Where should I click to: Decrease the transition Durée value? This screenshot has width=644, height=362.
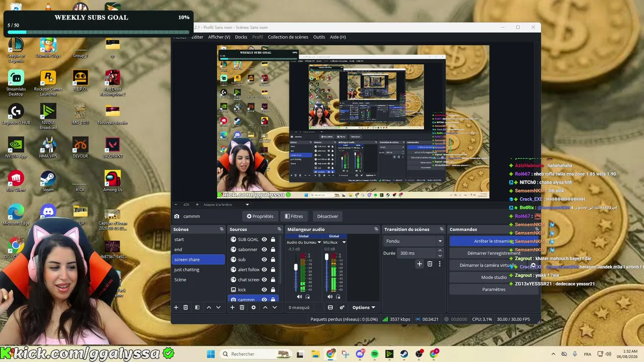tap(440, 255)
